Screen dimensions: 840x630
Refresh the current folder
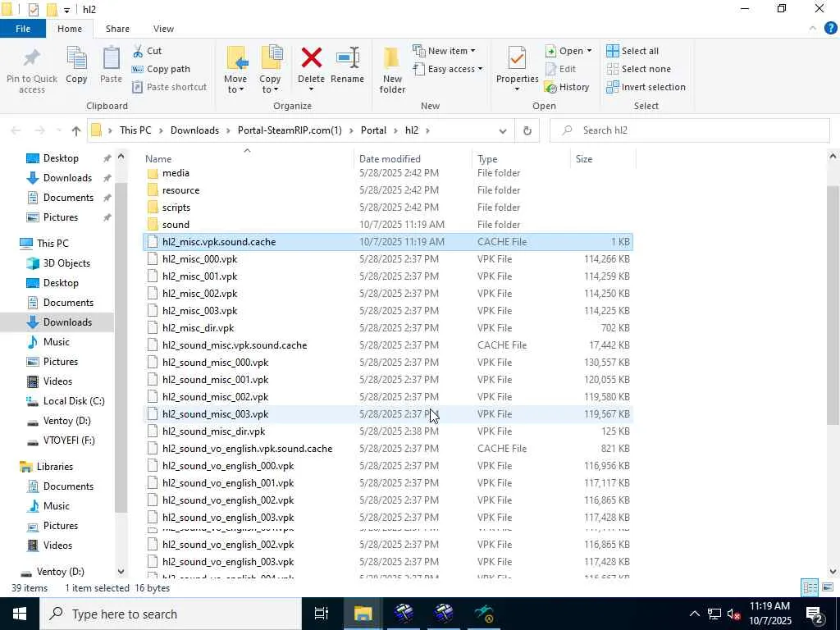527,130
